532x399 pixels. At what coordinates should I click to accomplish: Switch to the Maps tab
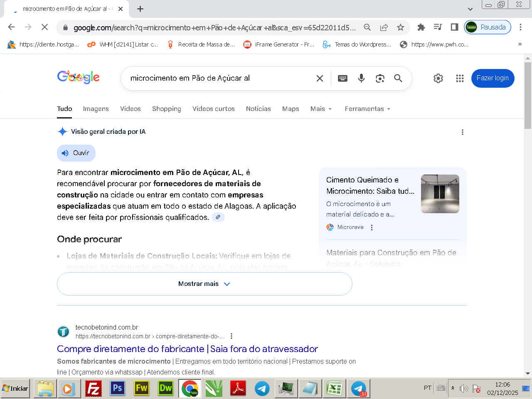[x=291, y=109]
